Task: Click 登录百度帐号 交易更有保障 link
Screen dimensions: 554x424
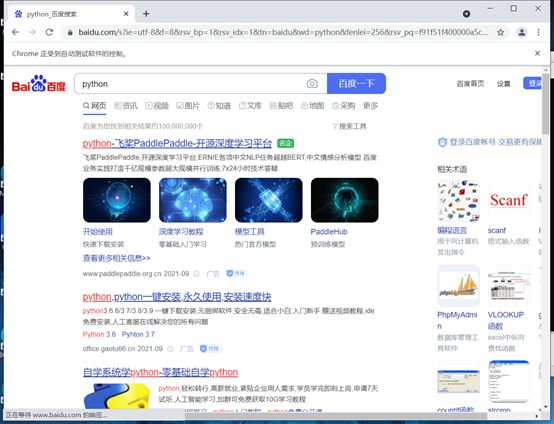Action: [495, 142]
